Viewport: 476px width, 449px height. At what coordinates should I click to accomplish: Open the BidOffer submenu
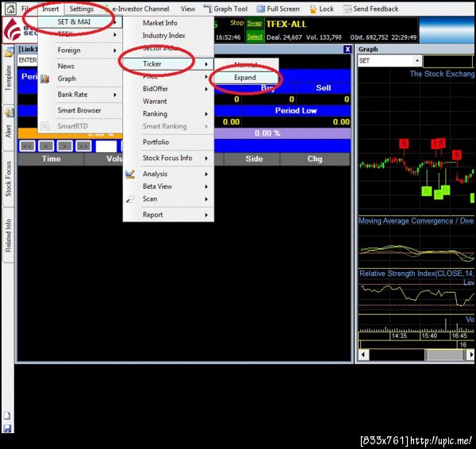168,89
